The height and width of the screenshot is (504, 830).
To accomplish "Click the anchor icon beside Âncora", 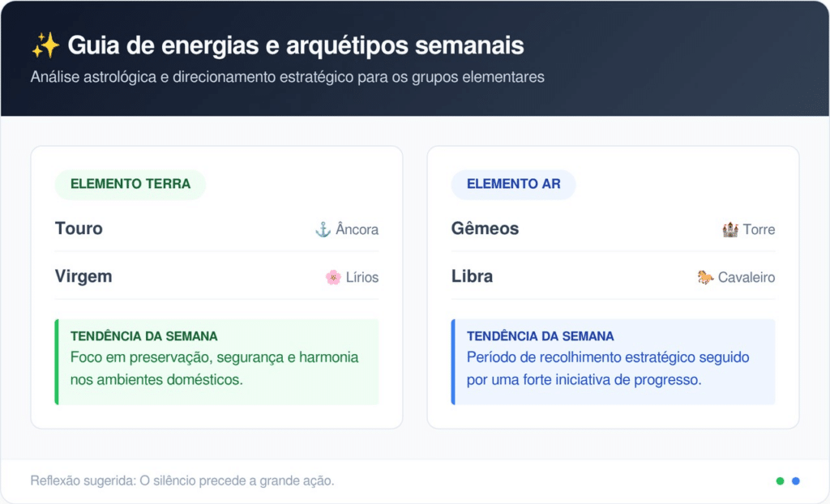I will (323, 229).
